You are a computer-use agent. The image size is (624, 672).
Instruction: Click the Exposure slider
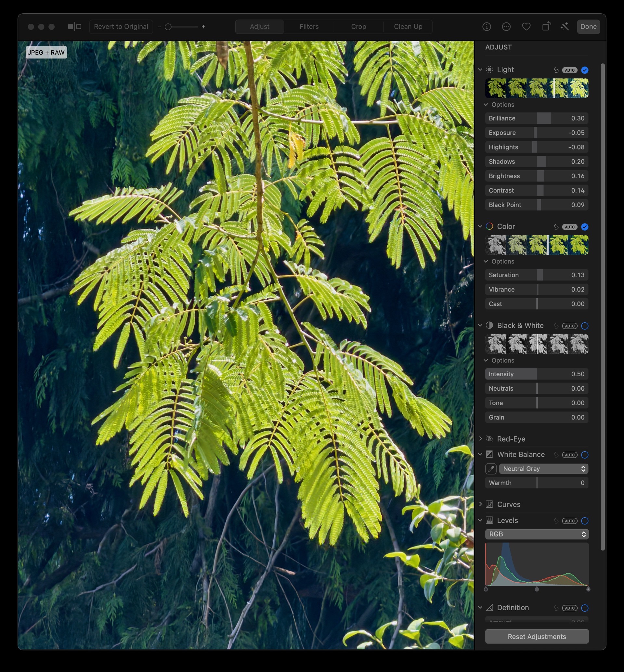pos(537,133)
